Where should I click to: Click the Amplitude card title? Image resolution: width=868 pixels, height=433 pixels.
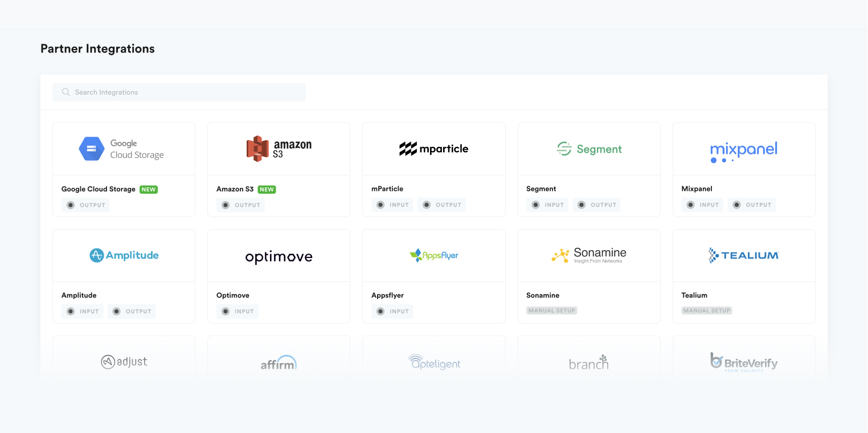coord(79,295)
